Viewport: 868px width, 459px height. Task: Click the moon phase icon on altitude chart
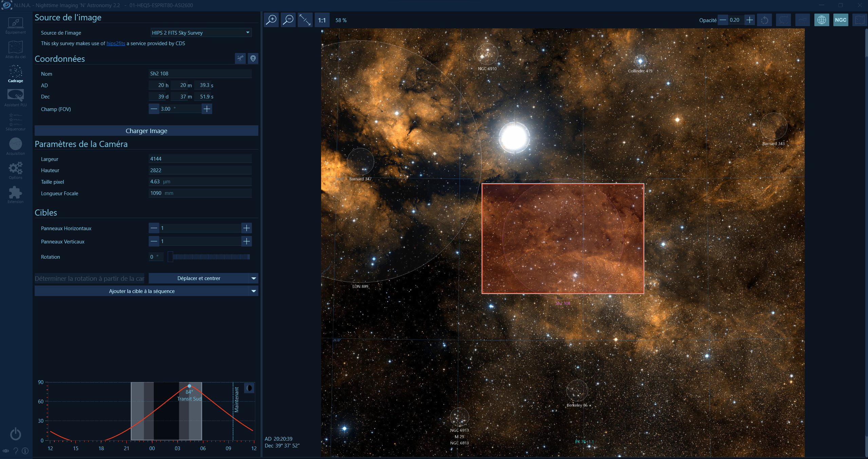[249, 388]
